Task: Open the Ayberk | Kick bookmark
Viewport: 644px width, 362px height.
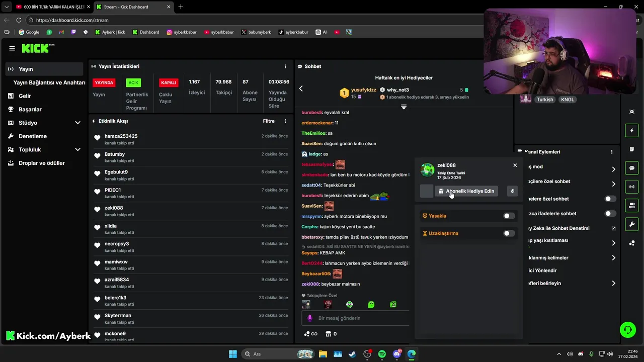Action: click(110, 32)
